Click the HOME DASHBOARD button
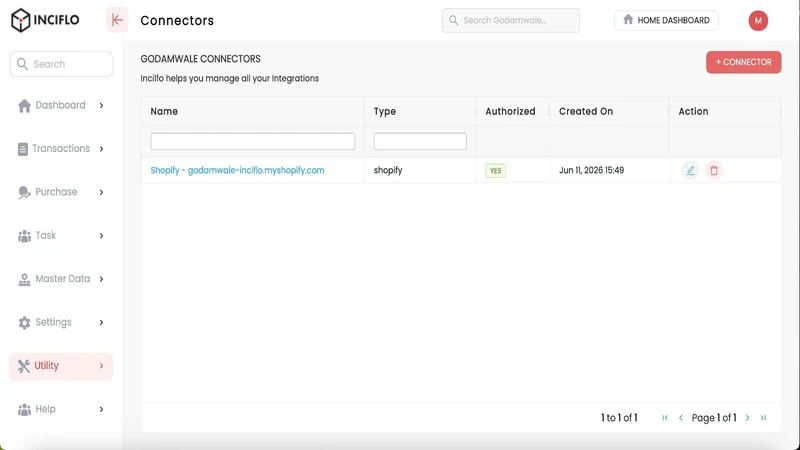 click(666, 20)
